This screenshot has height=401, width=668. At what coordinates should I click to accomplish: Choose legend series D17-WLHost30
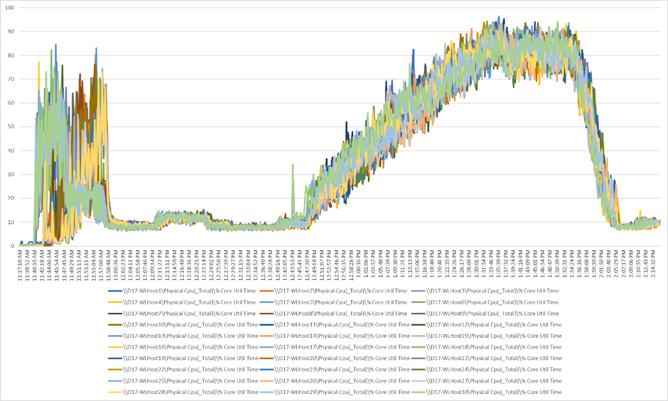pyautogui.click(x=487, y=392)
